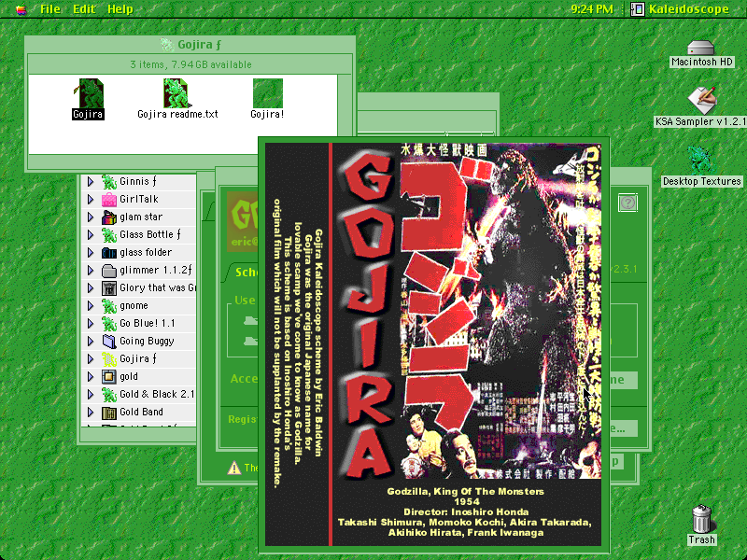Select the Trash icon
The width and height of the screenshot is (747, 560).
(x=701, y=519)
